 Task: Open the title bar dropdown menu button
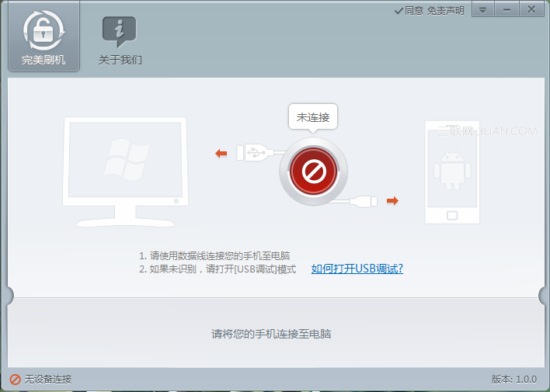[x=482, y=9]
